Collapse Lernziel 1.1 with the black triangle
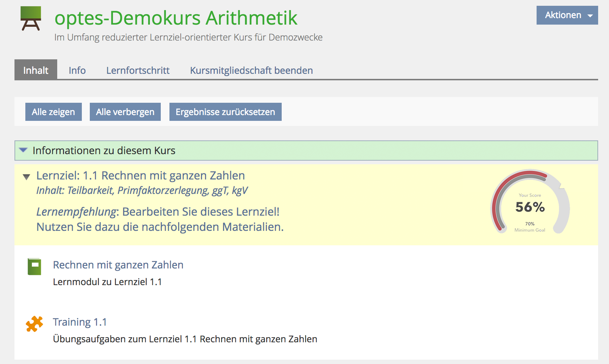Screen dimensions: 609x364 [x=26, y=177]
